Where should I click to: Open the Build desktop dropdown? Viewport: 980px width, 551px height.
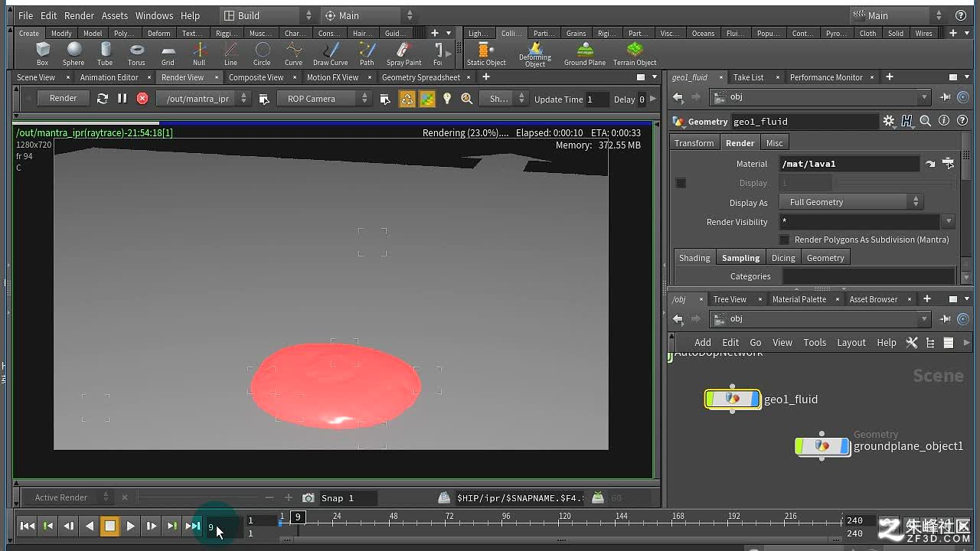coord(267,15)
